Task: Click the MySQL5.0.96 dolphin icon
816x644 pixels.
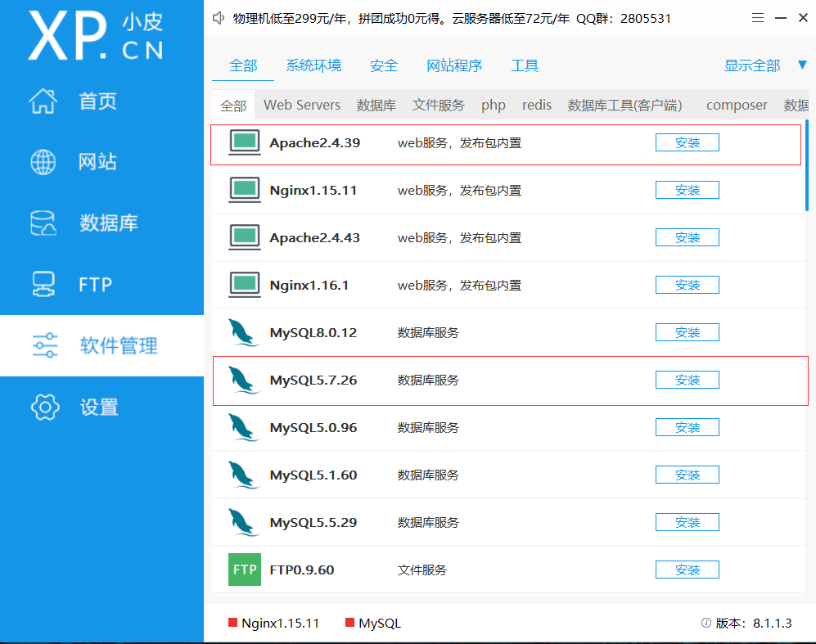Action: pyautogui.click(x=244, y=427)
